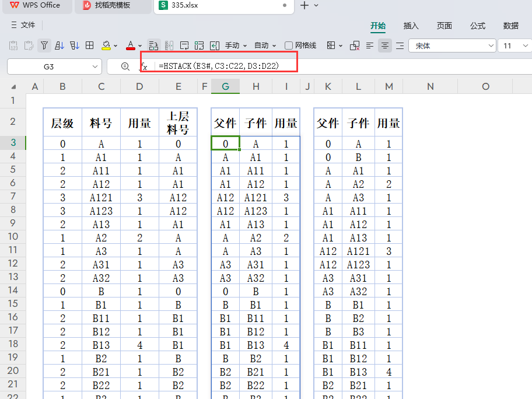Image resolution: width=532 pixels, height=399 pixels.
Task: Select column N header
Action: pyautogui.click(x=430, y=86)
